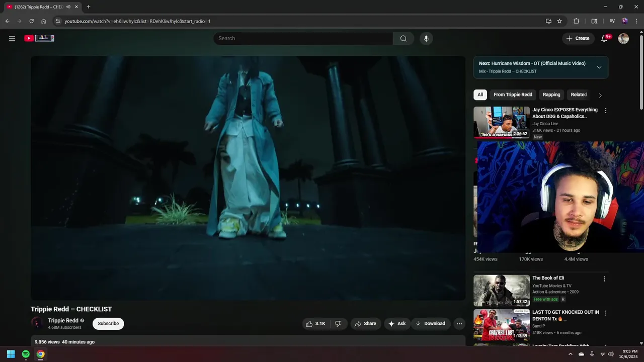This screenshot has width=644, height=362.
Task: Open Spotify from taskbar
Action: point(26,354)
